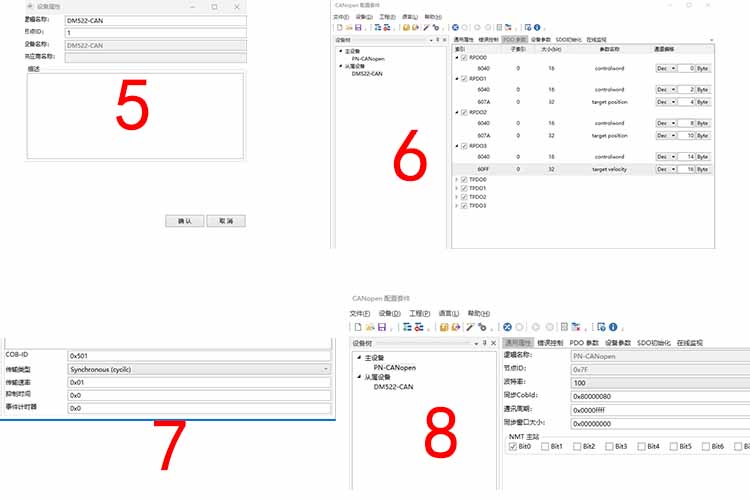This screenshot has height=500, width=750.
Task: Uncheck the TPDO3 checkbox
Action: click(x=464, y=206)
